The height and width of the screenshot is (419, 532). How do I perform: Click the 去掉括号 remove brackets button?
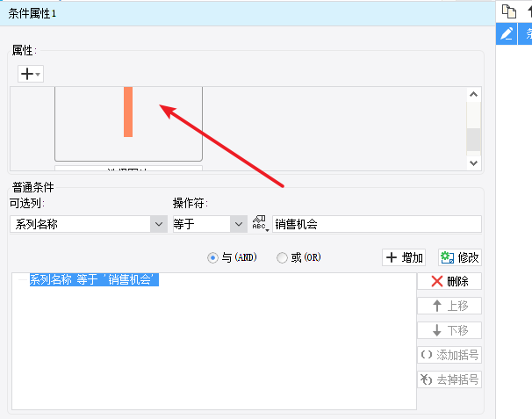pyautogui.click(x=449, y=379)
